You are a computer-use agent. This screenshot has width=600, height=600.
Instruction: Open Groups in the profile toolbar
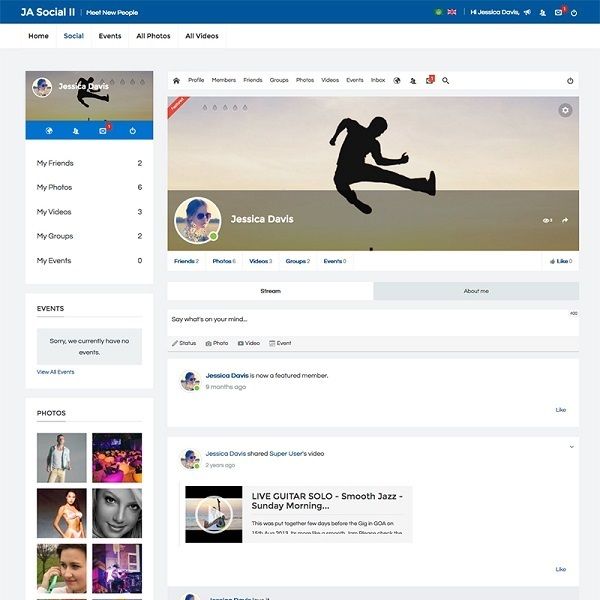tap(279, 80)
